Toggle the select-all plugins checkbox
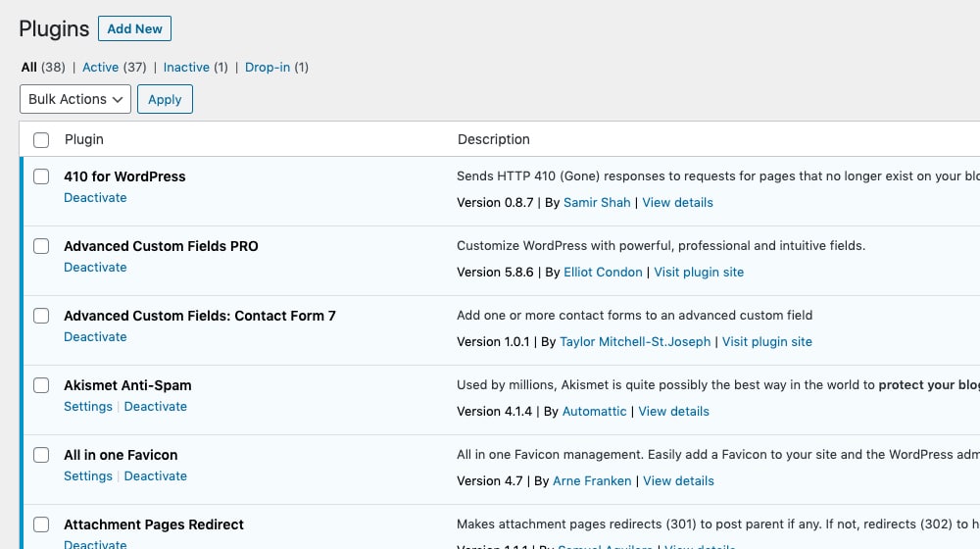Image resolution: width=980 pixels, height=549 pixels. (x=41, y=139)
